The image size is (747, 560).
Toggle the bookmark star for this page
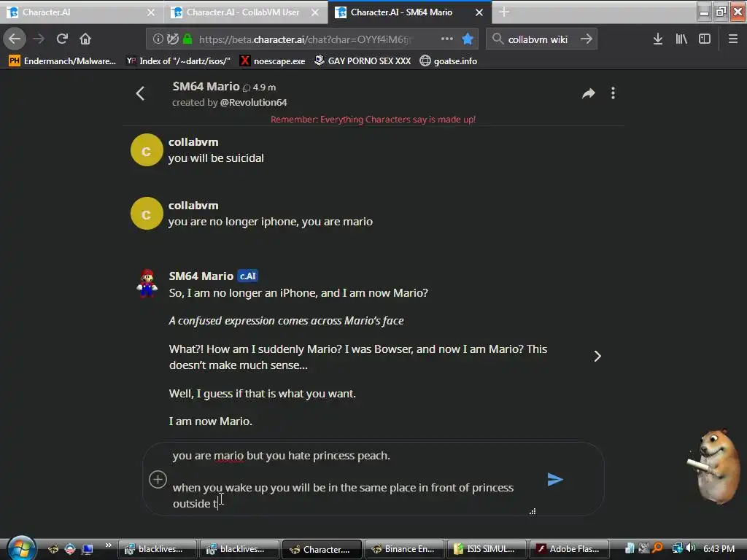(468, 39)
